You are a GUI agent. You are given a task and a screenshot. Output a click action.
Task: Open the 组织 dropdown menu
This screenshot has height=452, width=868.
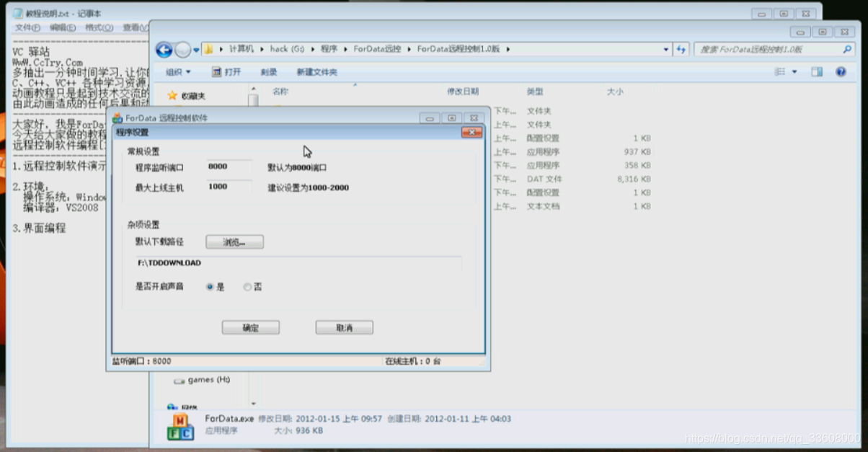tap(178, 72)
